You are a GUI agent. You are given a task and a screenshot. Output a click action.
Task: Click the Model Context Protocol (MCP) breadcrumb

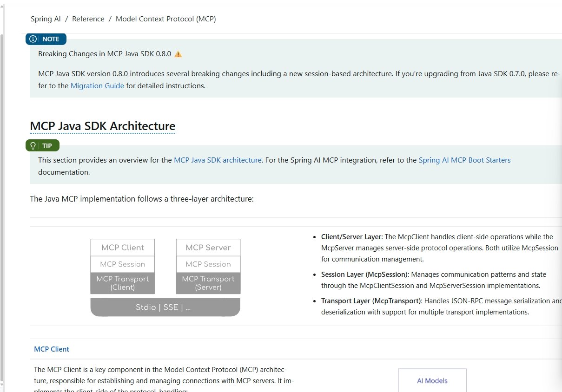[x=165, y=19]
